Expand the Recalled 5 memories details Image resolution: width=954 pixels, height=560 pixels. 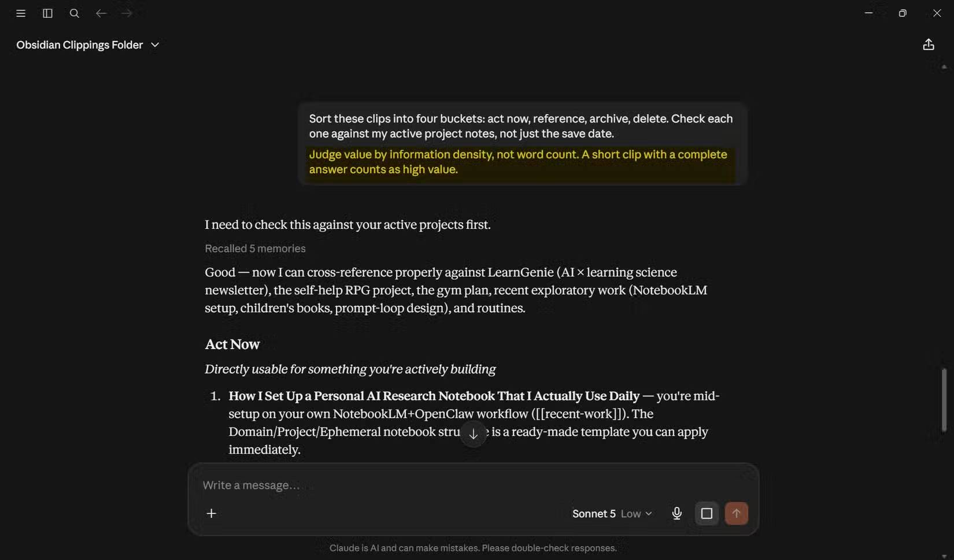coord(255,249)
